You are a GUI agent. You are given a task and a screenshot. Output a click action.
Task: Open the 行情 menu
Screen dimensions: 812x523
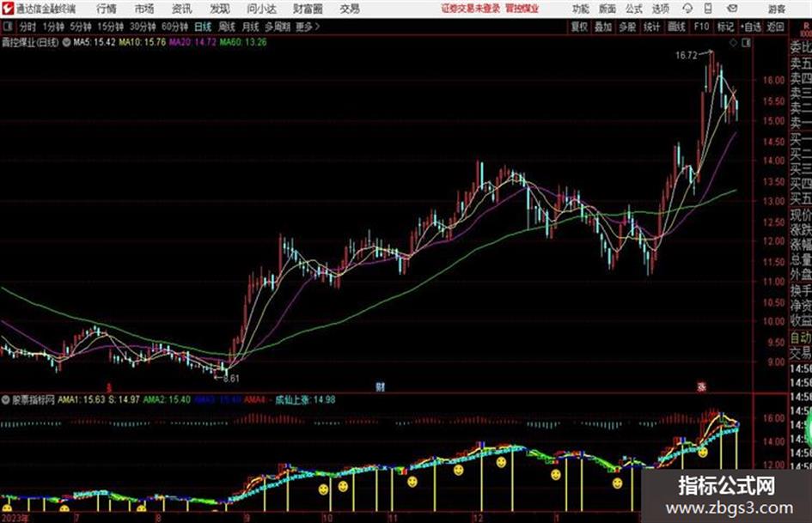pyautogui.click(x=107, y=9)
